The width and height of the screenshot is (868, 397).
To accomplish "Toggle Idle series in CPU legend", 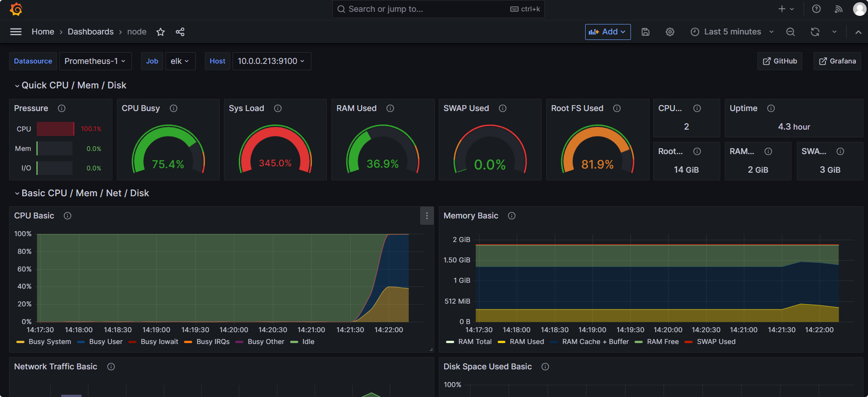I will coord(308,342).
